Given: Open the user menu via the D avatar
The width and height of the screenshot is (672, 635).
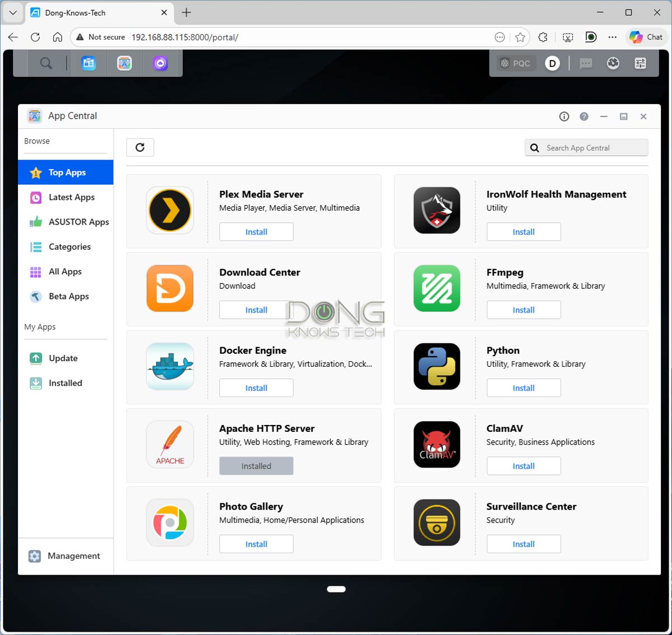Looking at the screenshot, I should (x=552, y=63).
